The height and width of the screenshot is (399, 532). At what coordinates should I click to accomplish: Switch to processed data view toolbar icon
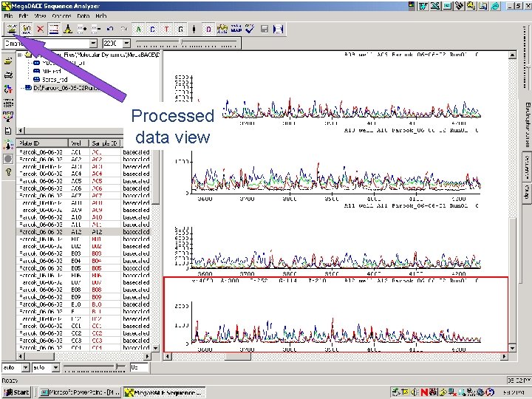pyautogui.click(x=12, y=29)
